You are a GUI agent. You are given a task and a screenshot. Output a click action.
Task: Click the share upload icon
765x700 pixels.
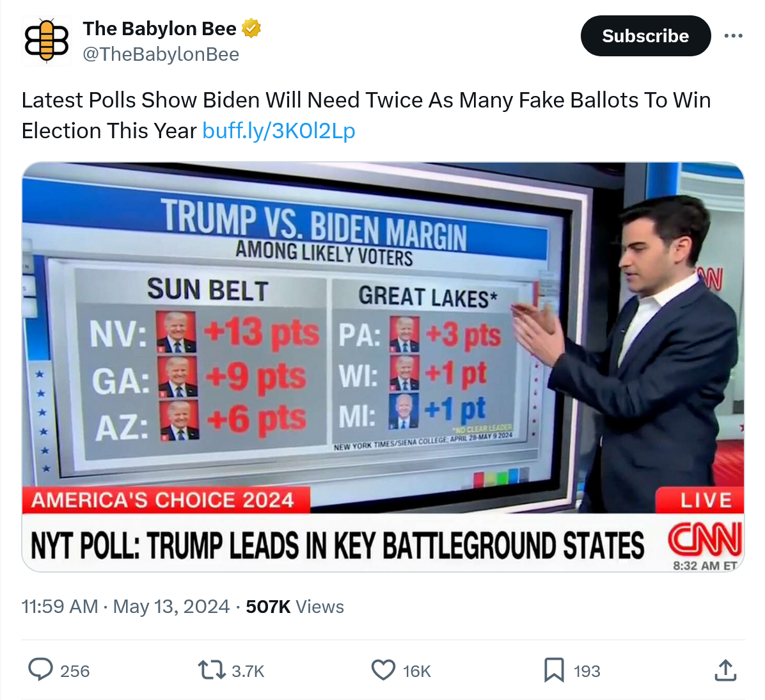(x=725, y=670)
